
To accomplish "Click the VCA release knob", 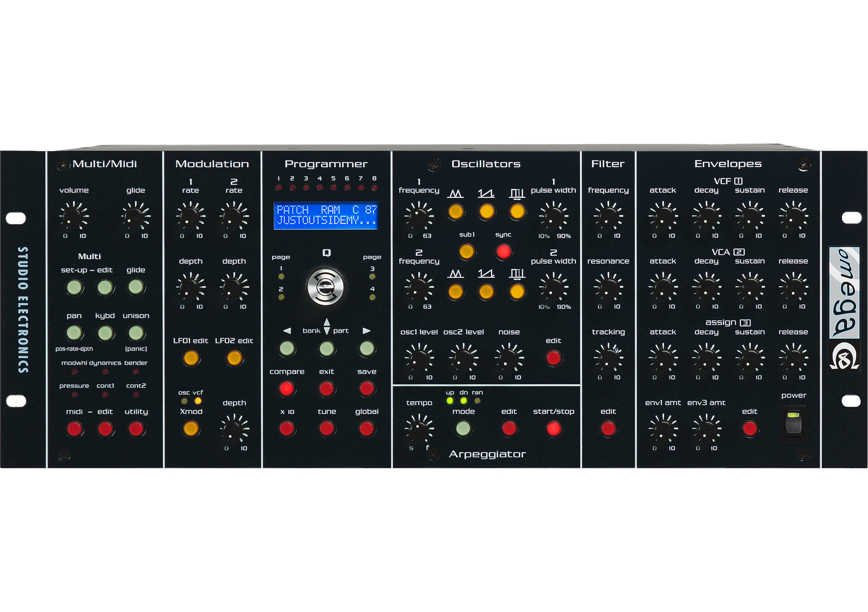I will [x=793, y=287].
